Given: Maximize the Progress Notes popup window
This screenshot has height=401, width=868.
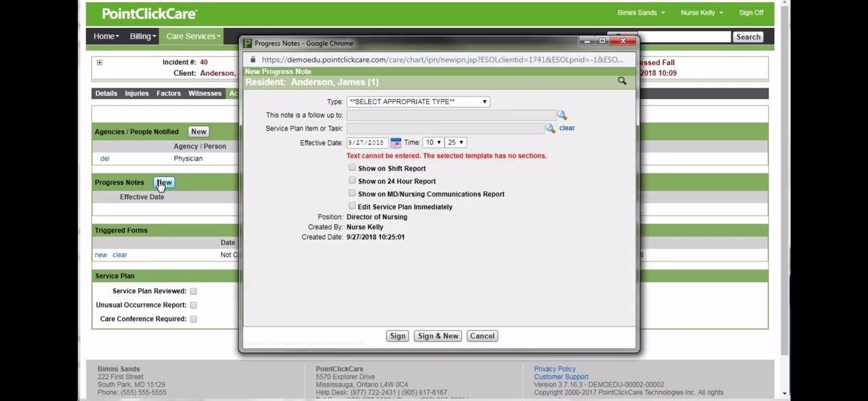Looking at the screenshot, I should click(x=602, y=42).
